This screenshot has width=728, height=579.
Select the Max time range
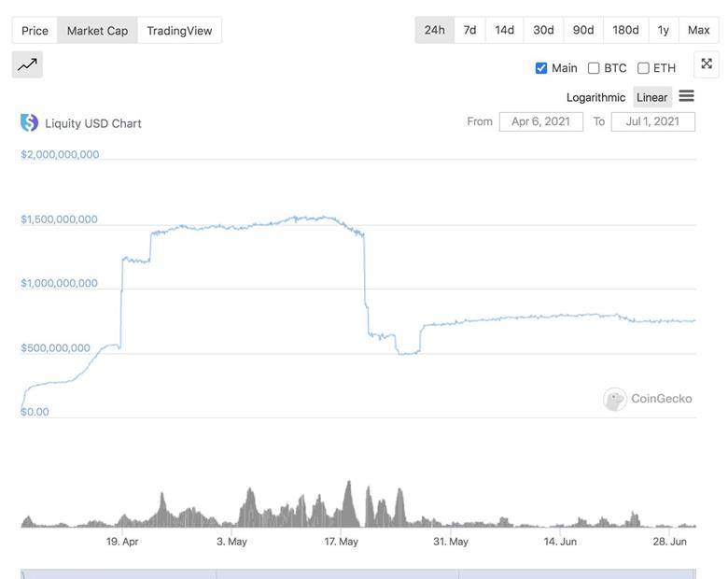699,30
